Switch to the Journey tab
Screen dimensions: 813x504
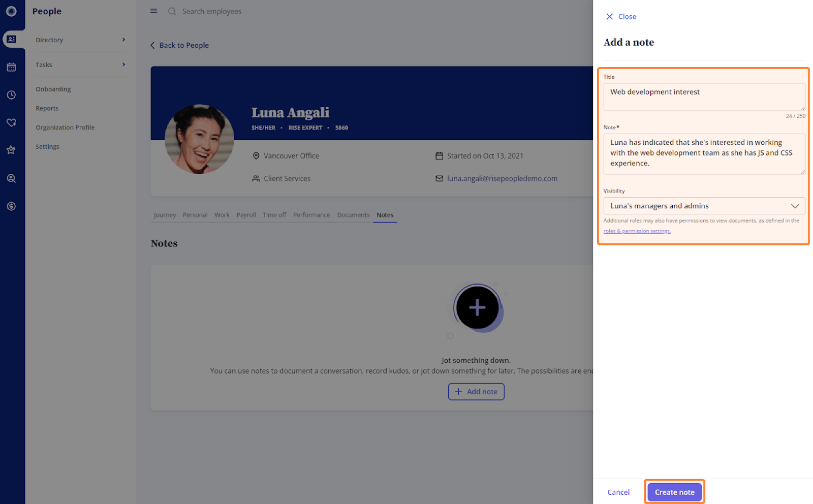pyautogui.click(x=165, y=215)
